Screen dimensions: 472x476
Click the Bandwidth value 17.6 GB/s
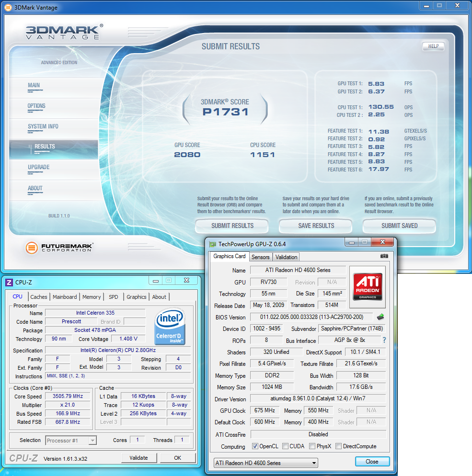(x=361, y=387)
